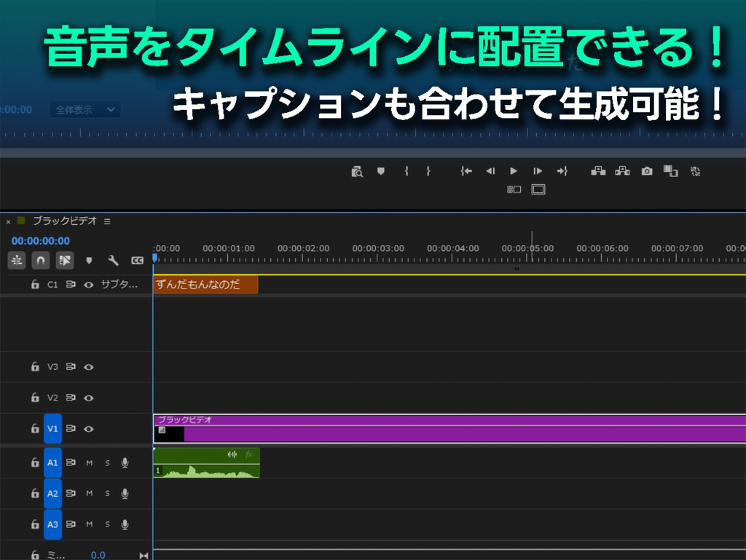This screenshot has height=560, width=746.
Task: Solo track A3
Action: (107, 525)
